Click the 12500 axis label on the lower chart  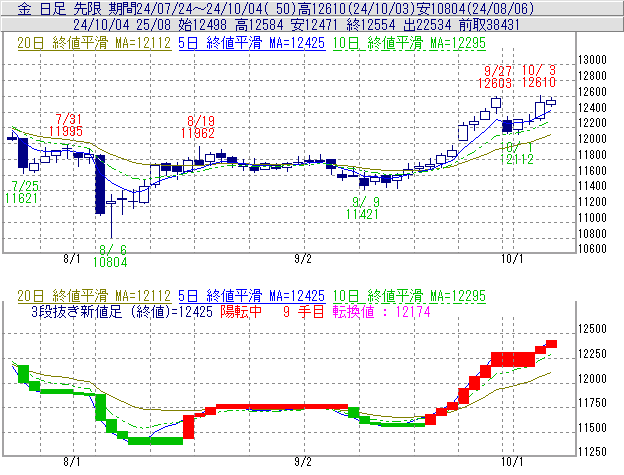[x=592, y=329]
